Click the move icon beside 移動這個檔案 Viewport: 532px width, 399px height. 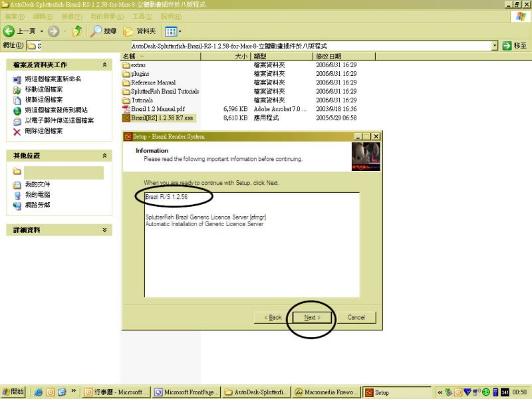(17, 90)
